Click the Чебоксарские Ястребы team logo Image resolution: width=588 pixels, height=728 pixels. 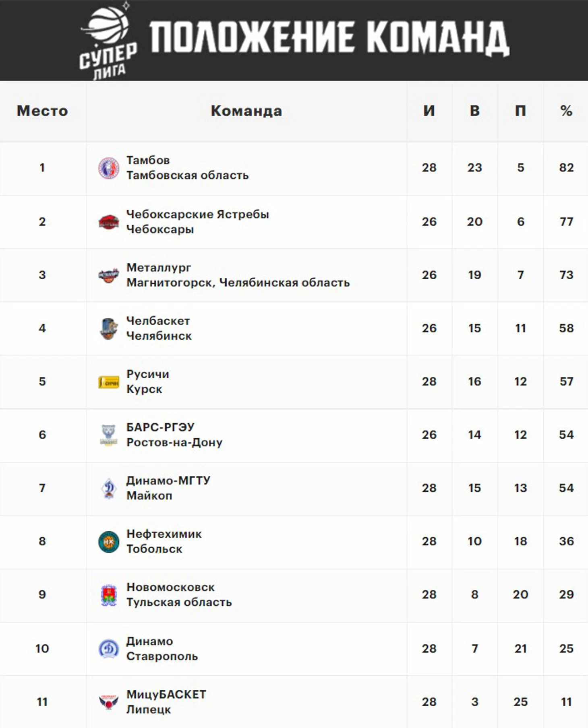click(x=109, y=222)
